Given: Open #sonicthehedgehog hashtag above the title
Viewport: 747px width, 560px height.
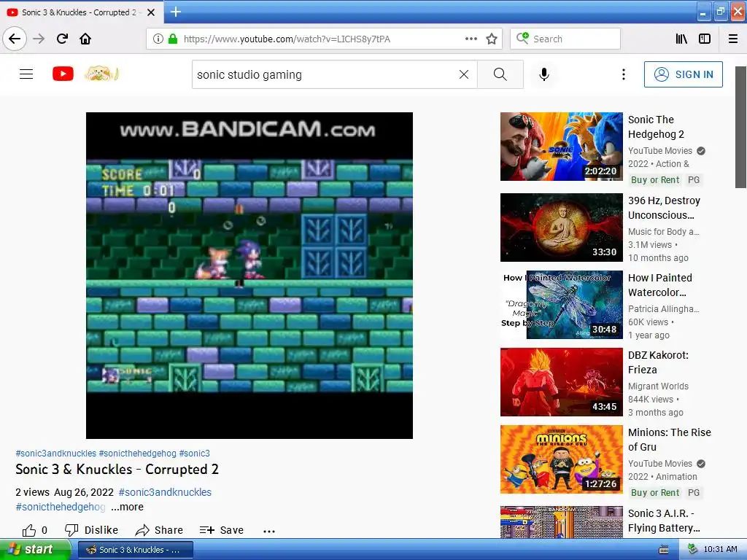Looking at the screenshot, I should pyautogui.click(x=138, y=454).
